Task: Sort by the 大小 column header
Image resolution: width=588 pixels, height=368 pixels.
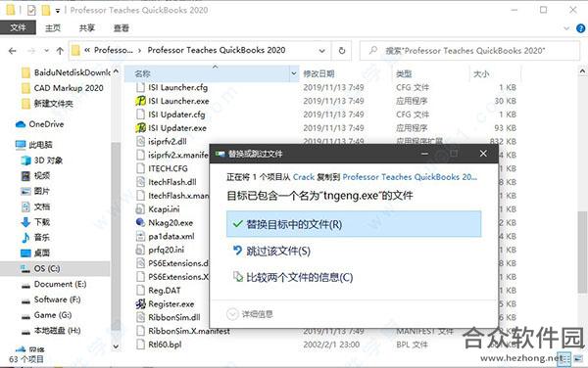Action: pos(481,73)
